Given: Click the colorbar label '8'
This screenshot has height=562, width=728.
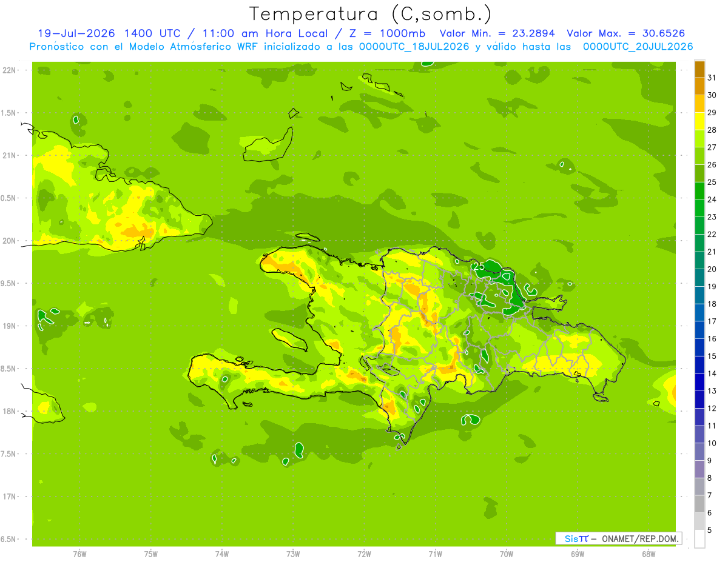Looking at the screenshot, I should point(710,478).
